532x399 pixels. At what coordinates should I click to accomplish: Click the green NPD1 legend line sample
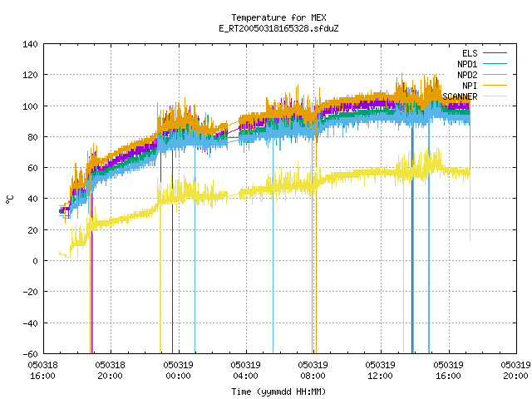[x=495, y=64]
